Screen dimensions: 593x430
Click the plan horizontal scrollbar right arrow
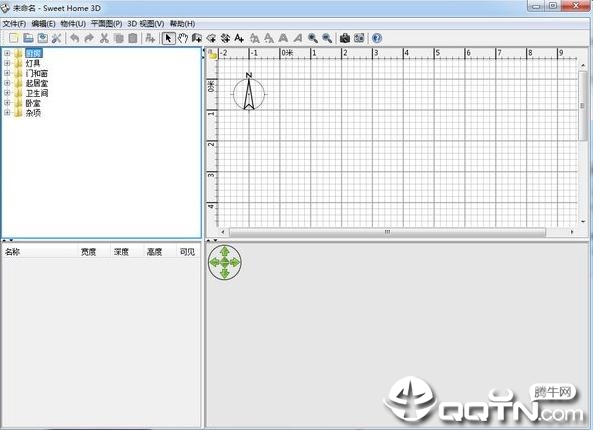572,232
